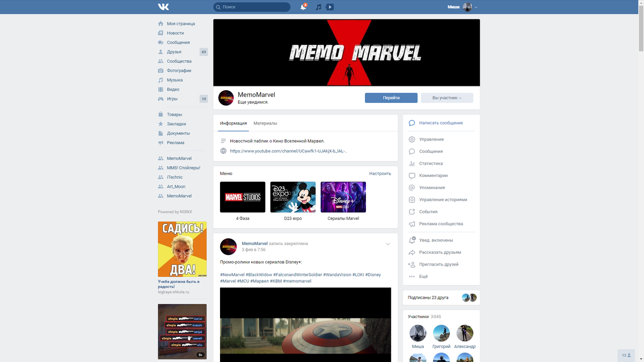Open 'Упоминания' at-sign icon
Viewport: 644px width, 362px height.
coord(412,188)
